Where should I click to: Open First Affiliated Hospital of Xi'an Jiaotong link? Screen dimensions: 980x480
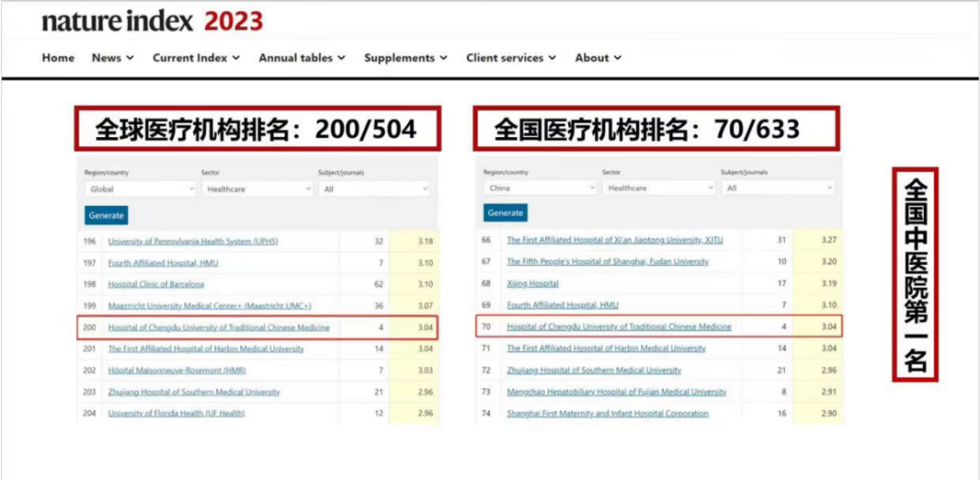pos(615,240)
